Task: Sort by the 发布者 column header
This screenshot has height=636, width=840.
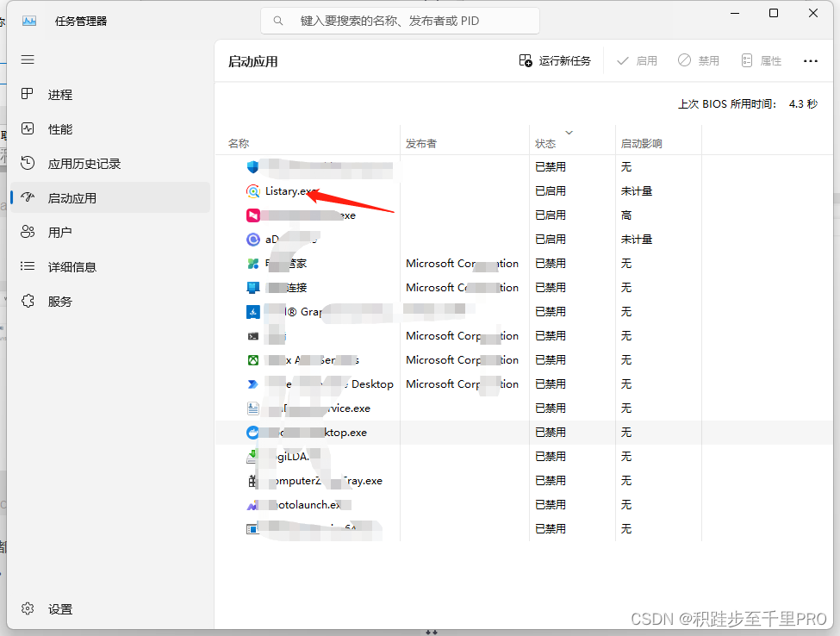Action: pyautogui.click(x=421, y=144)
